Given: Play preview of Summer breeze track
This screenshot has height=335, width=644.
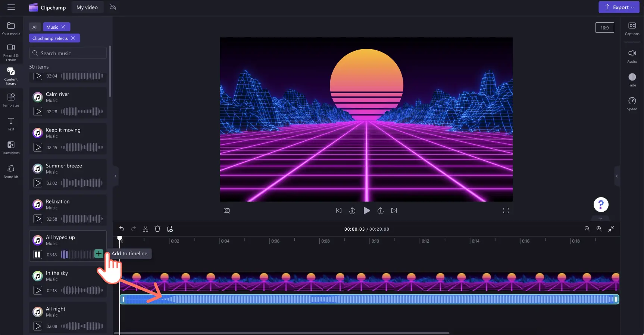Looking at the screenshot, I should (38, 183).
